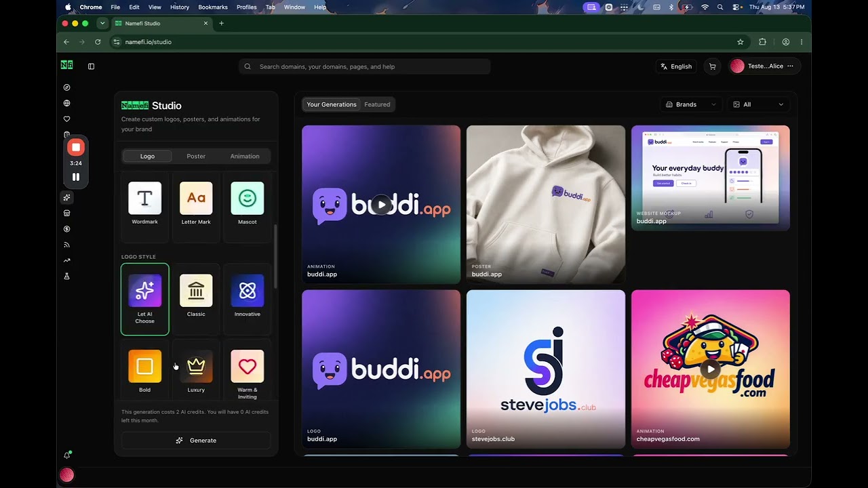Open the buddi.app website mockup thumbnail
Image resolution: width=868 pixels, height=488 pixels.
tap(711, 178)
